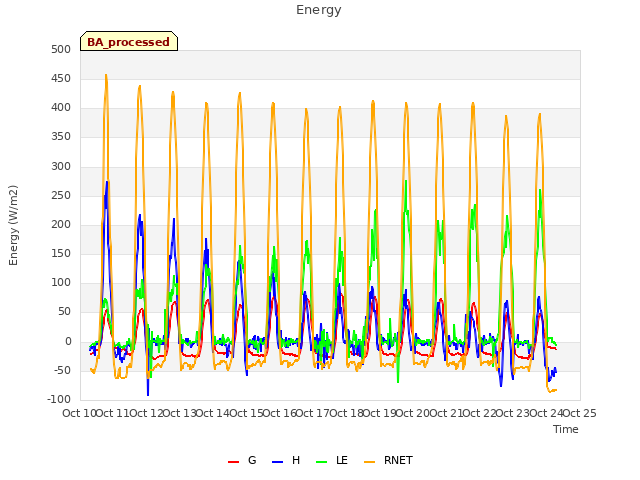Select the orange RNET legend swatch

(x=369, y=462)
